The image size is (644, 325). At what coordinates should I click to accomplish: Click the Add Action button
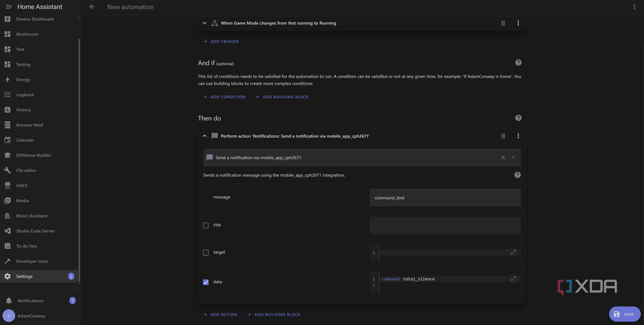tap(220, 315)
